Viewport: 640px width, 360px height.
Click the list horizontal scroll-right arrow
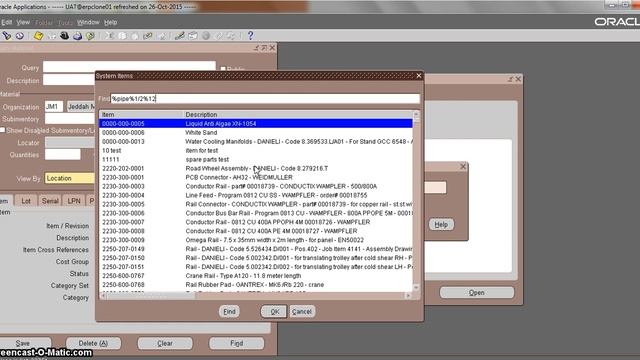[x=408, y=296]
